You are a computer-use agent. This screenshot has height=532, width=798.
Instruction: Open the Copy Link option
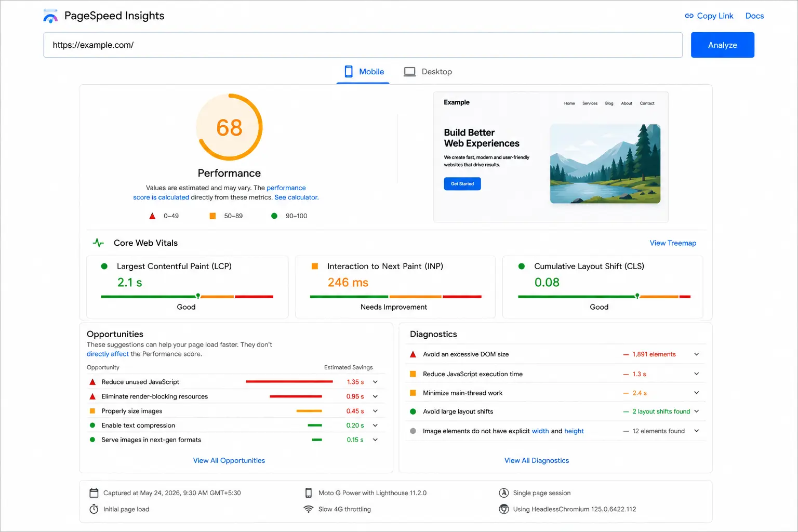(709, 16)
